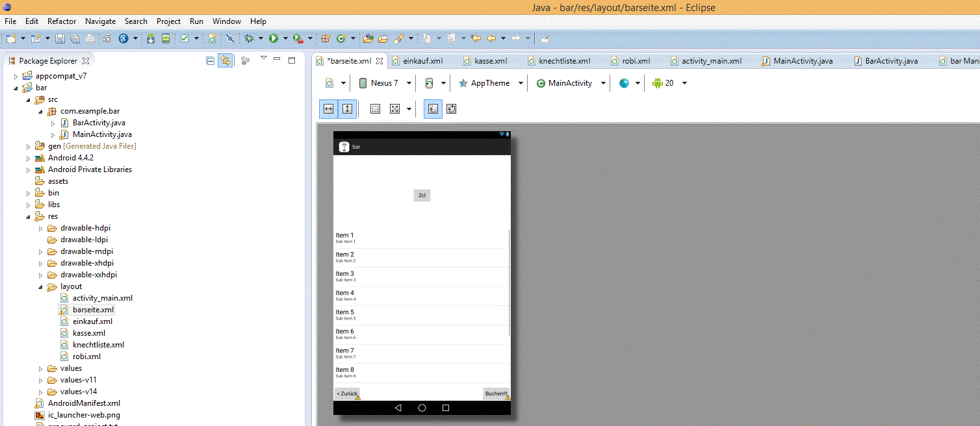The height and width of the screenshot is (426, 980).
Task: Click the New Java Class icon
Action: click(341, 38)
